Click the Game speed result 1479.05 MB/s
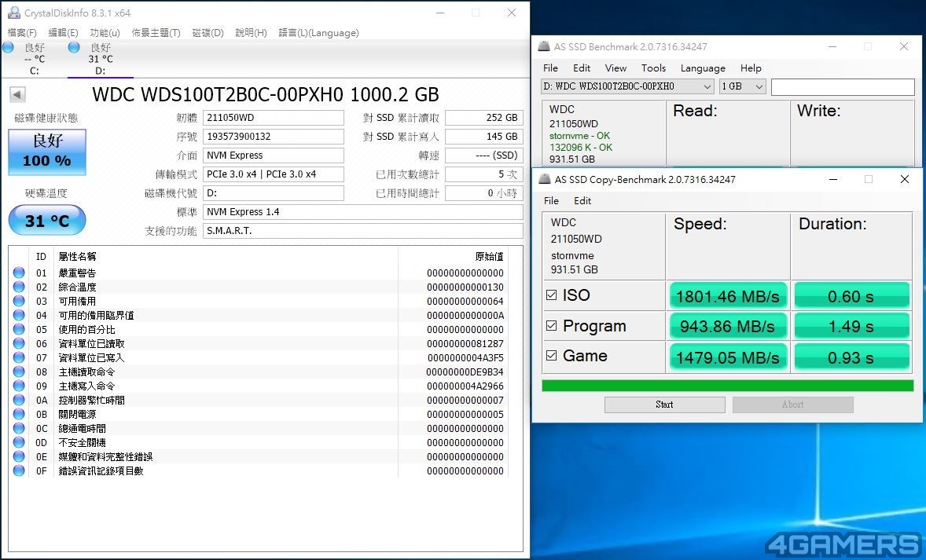Viewport: 926px width, 560px height. (x=728, y=357)
